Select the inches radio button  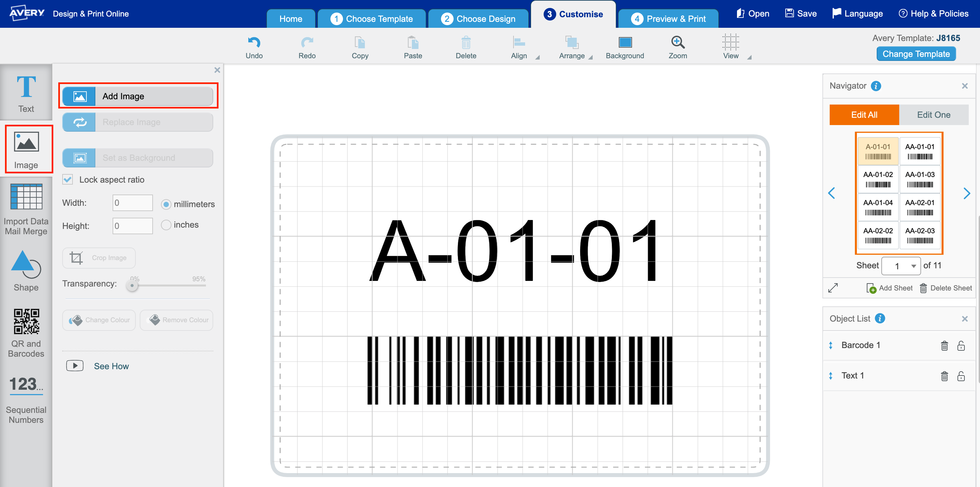pos(166,225)
